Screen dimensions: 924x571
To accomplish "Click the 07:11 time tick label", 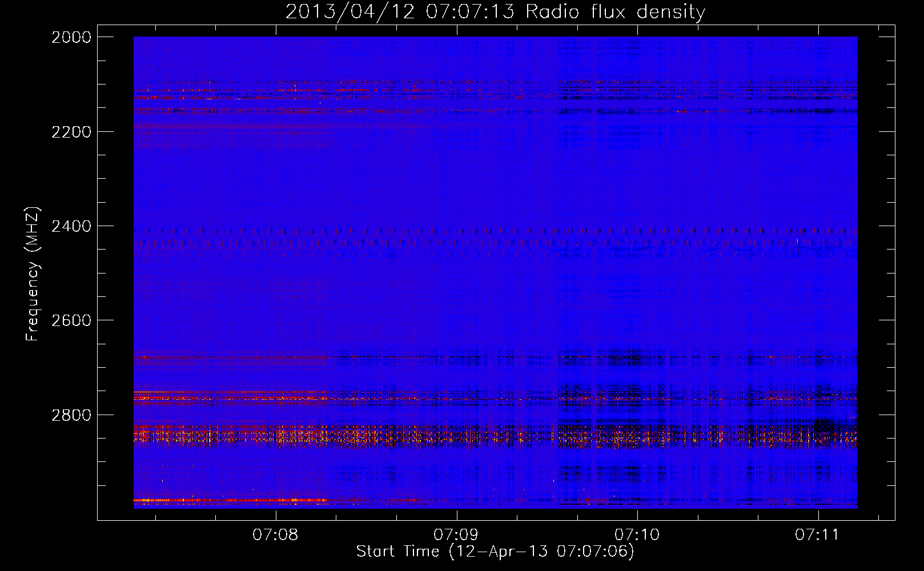I will coord(817,535).
